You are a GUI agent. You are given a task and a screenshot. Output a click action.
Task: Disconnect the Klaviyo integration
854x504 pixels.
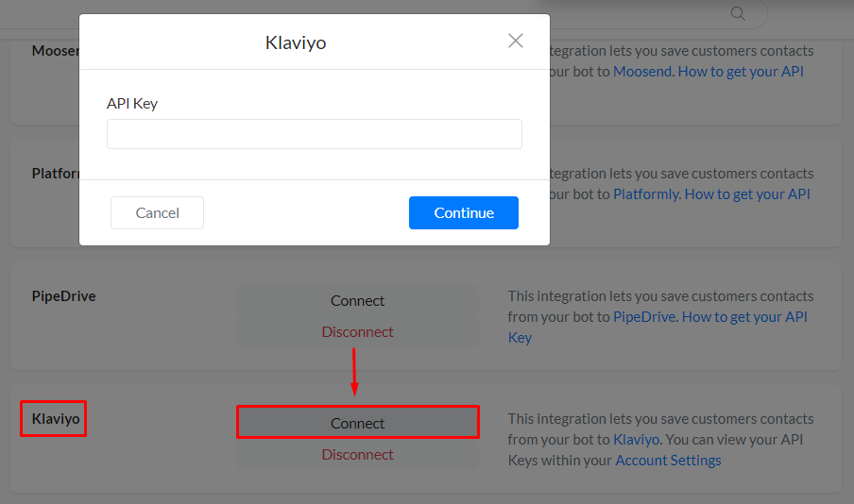click(x=357, y=454)
